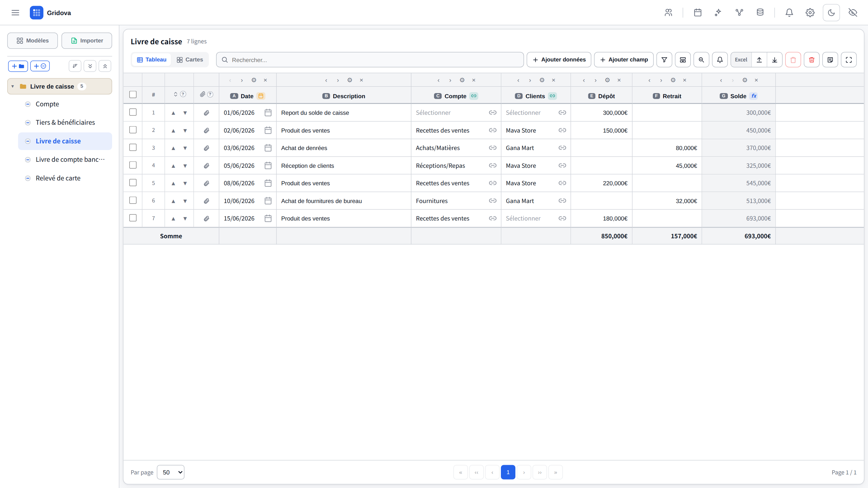Open the filter icon in table toolbar

[664, 60]
